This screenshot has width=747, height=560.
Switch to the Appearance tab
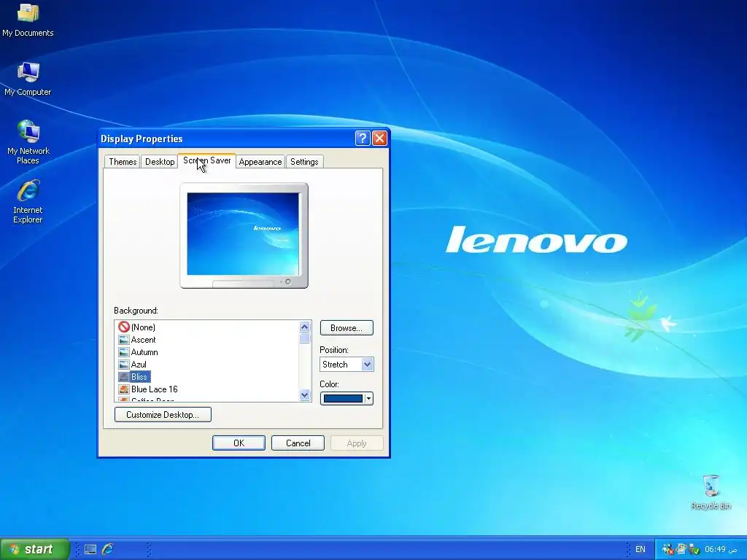(x=260, y=161)
